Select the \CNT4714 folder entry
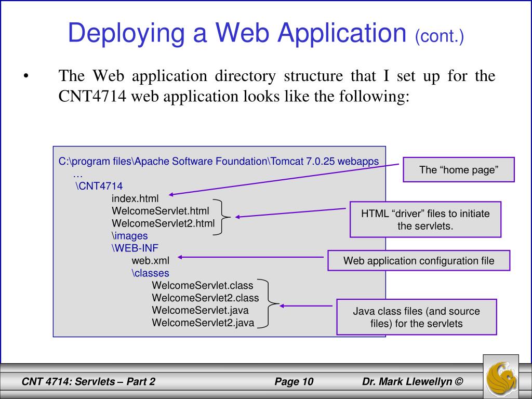This screenshot has height=399, width=532. click(99, 186)
